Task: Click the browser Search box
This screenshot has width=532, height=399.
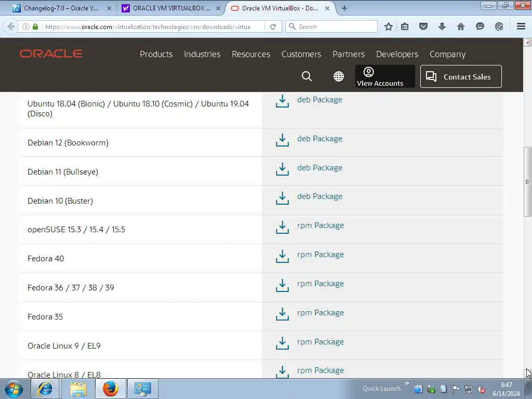Action: coord(331,26)
